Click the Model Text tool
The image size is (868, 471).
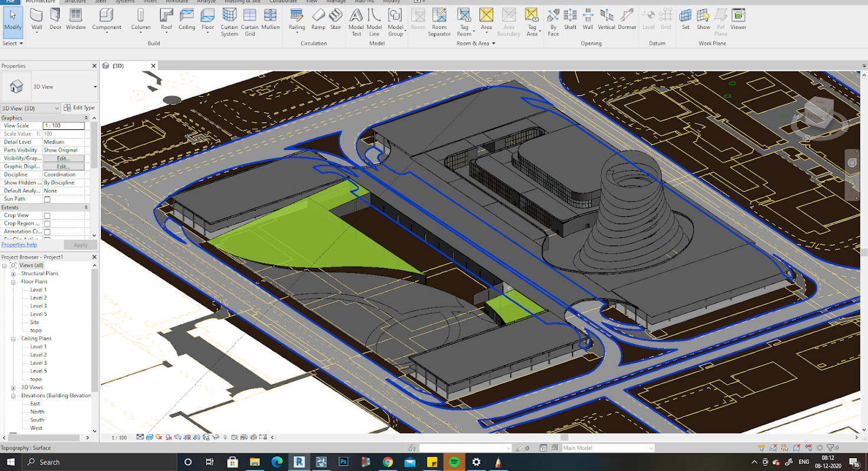356,22
